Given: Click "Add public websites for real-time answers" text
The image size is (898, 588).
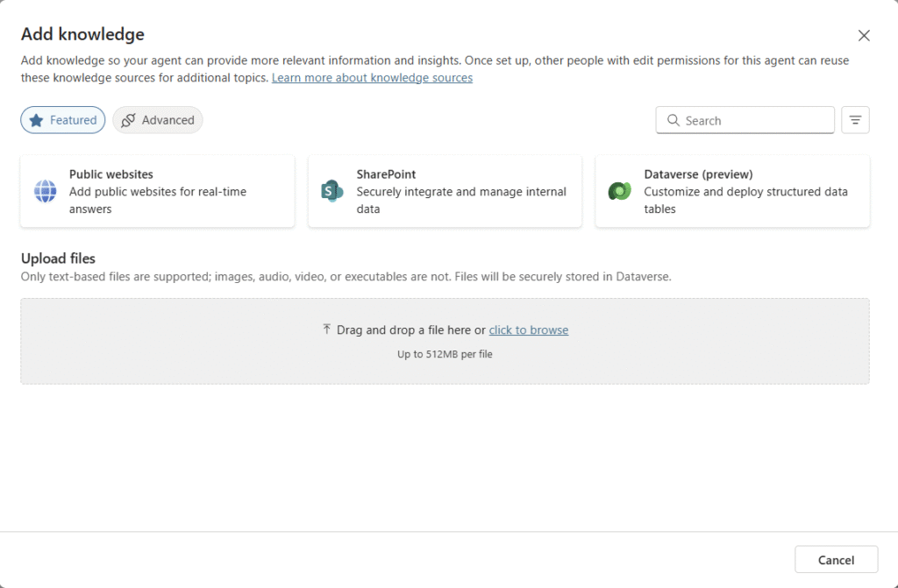Looking at the screenshot, I should [x=158, y=201].
